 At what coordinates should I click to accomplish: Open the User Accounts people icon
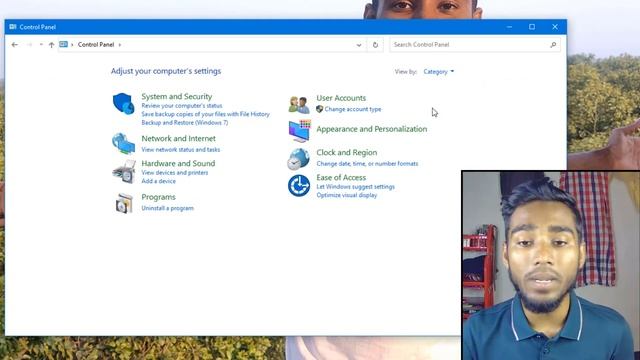coord(299,104)
